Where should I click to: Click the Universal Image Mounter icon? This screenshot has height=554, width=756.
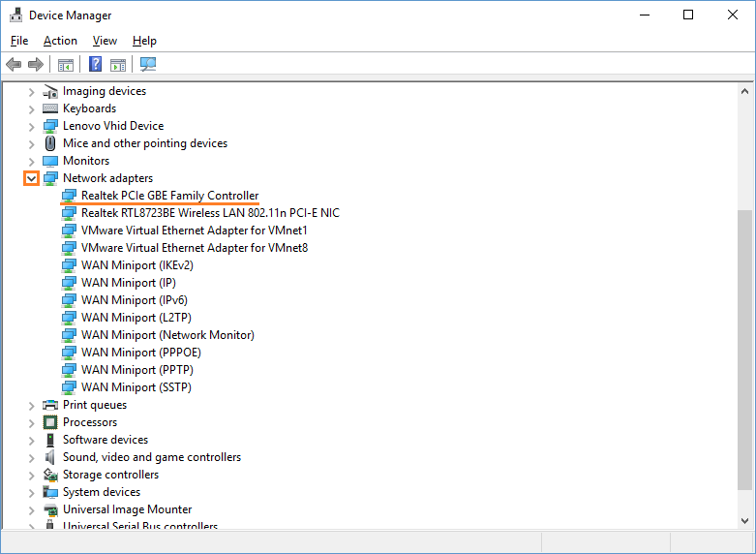(50, 509)
